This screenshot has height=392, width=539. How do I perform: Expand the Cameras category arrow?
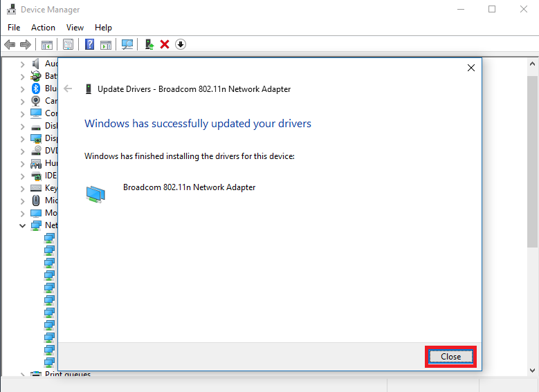tap(22, 102)
